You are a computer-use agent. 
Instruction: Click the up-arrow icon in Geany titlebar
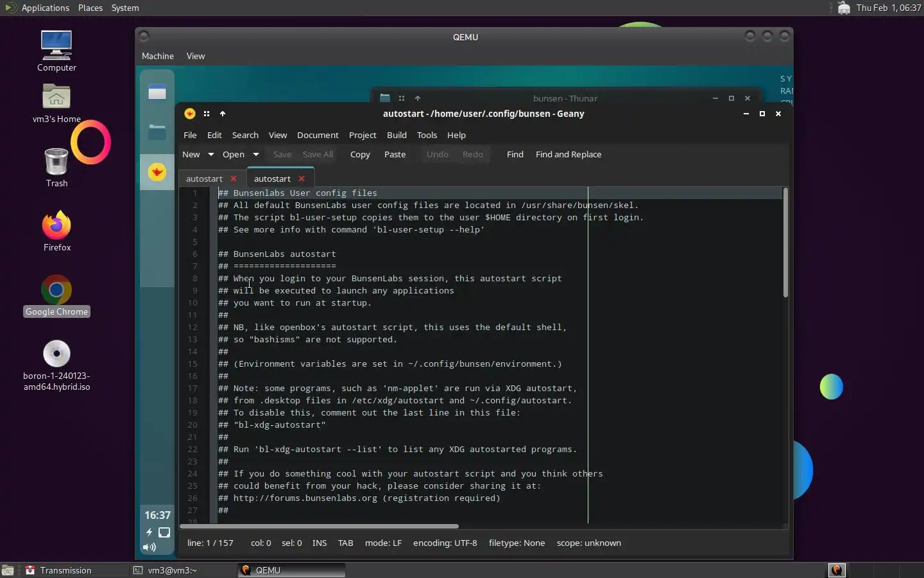[x=223, y=114]
